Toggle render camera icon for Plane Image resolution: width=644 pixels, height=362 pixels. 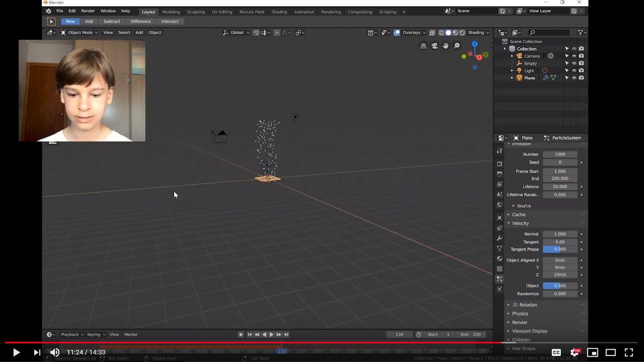pos(581,78)
